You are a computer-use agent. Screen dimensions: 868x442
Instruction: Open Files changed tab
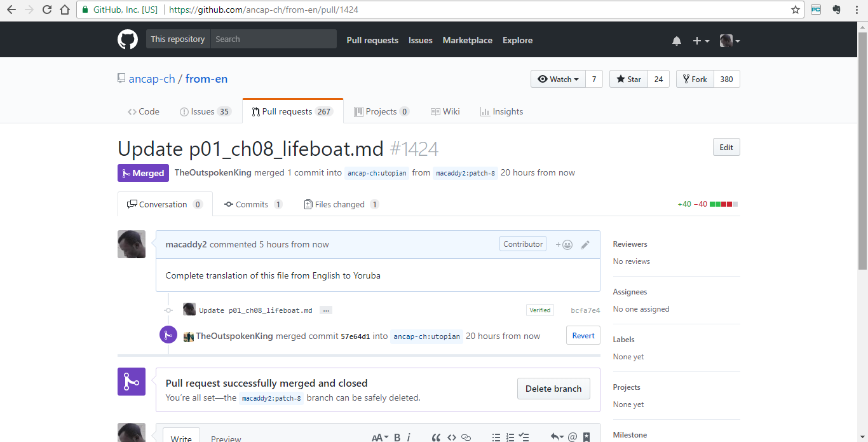click(x=341, y=204)
